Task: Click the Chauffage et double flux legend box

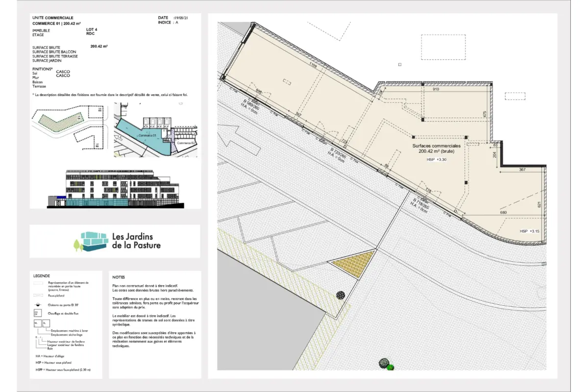Action: tap(37, 313)
